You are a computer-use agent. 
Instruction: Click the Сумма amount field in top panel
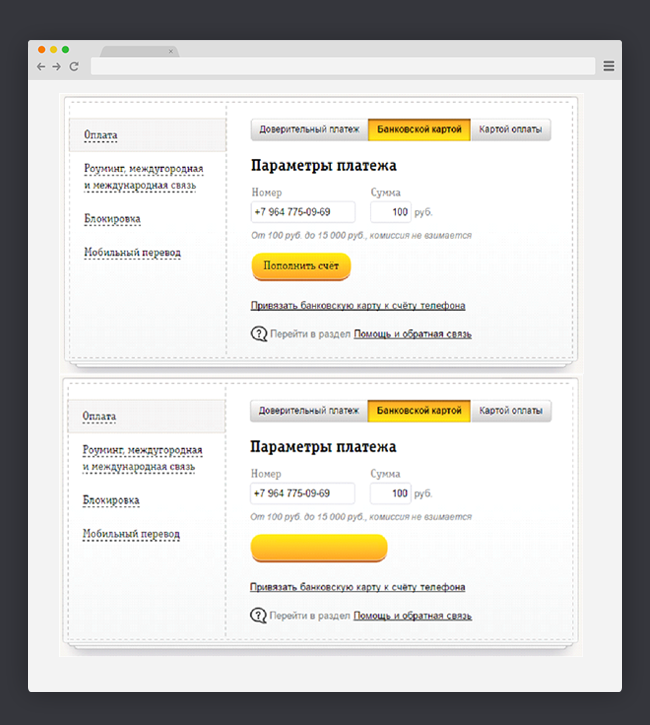[391, 212]
